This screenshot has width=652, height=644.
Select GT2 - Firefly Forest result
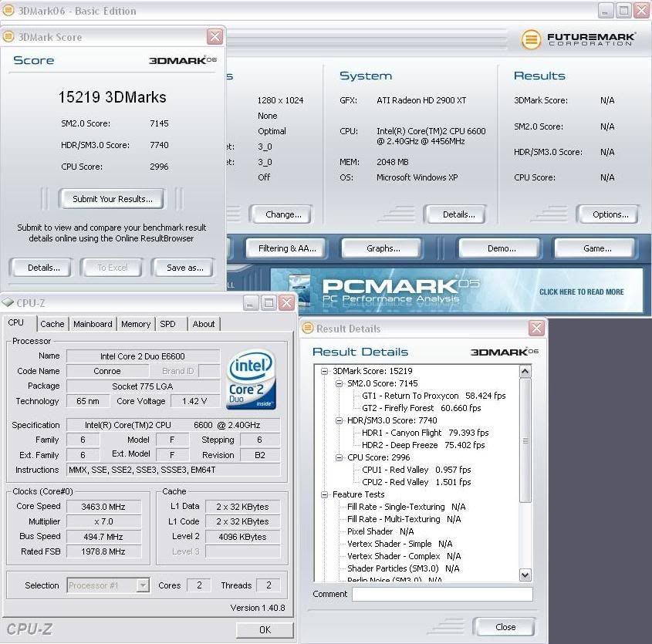[421, 408]
